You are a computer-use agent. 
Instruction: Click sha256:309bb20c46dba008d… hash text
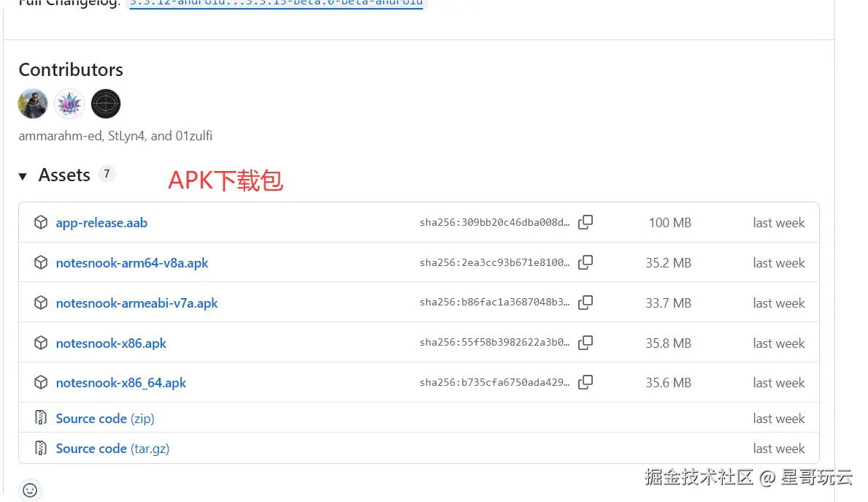pyautogui.click(x=494, y=222)
